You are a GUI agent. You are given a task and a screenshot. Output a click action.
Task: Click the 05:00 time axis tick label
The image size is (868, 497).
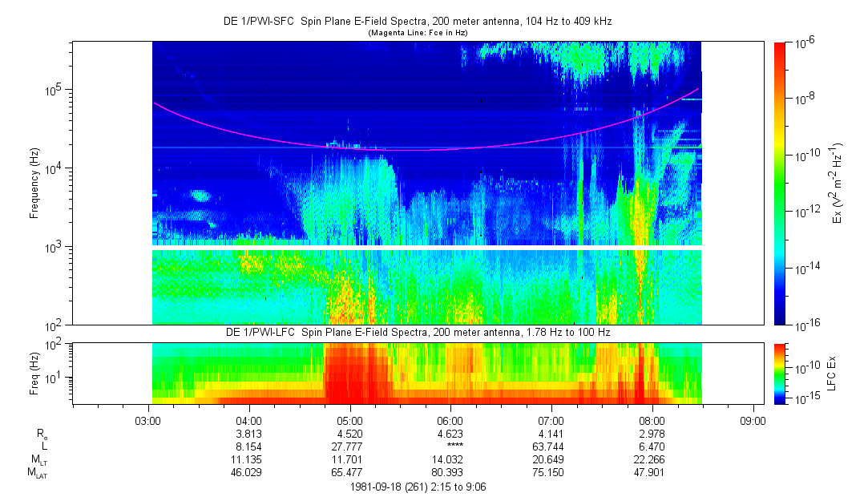point(350,419)
